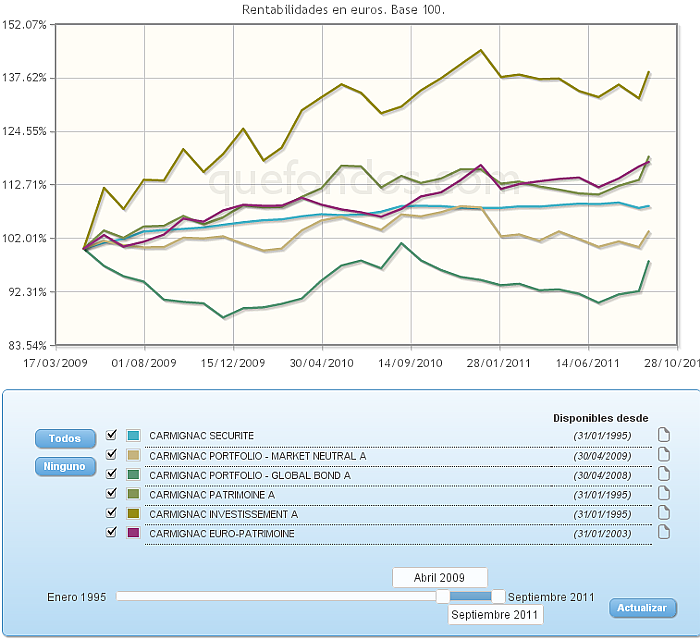The image size is (700, 639).
Task: Click the Disponibles desde column header
Action: click(x=601, y=418)
